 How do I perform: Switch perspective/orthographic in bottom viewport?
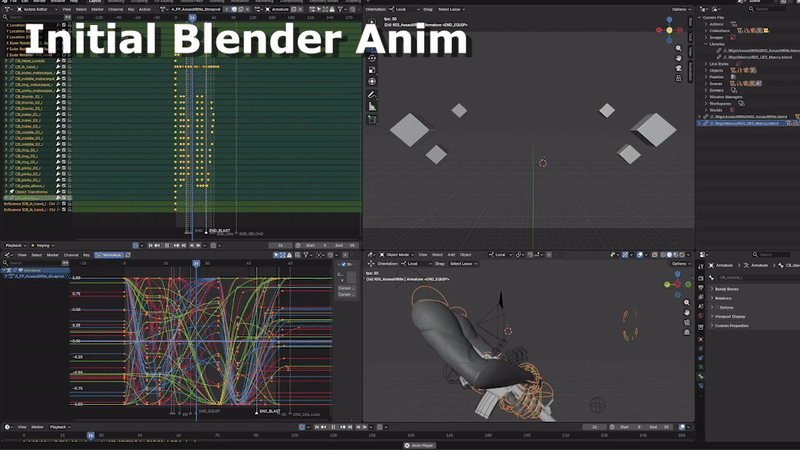tap(687, 332)
